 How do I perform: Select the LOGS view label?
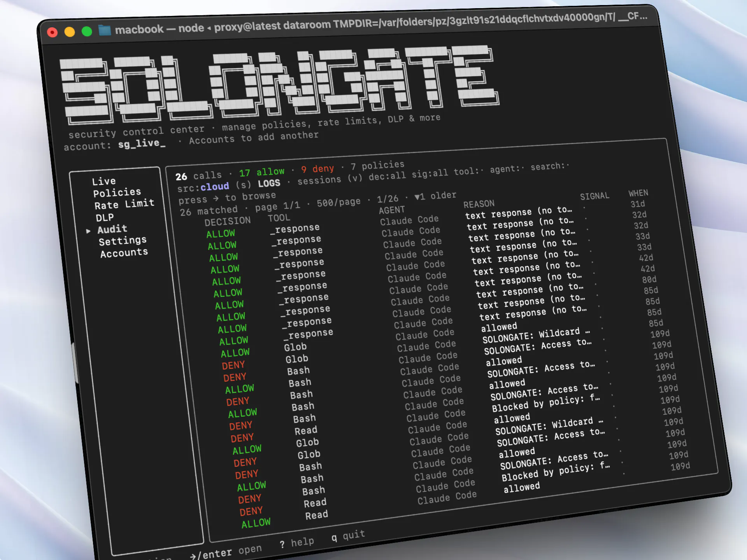coord(269,184)
